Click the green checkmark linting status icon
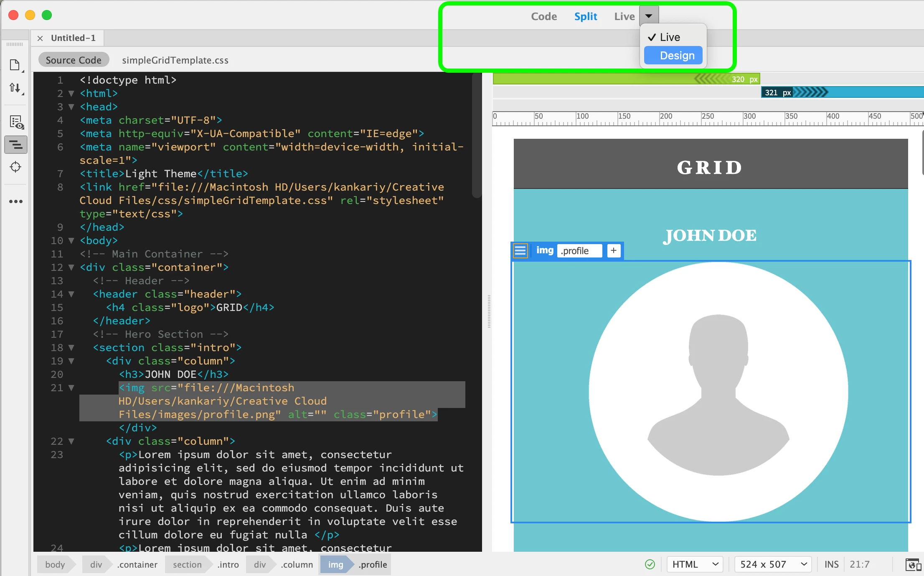 coord(650,564)
